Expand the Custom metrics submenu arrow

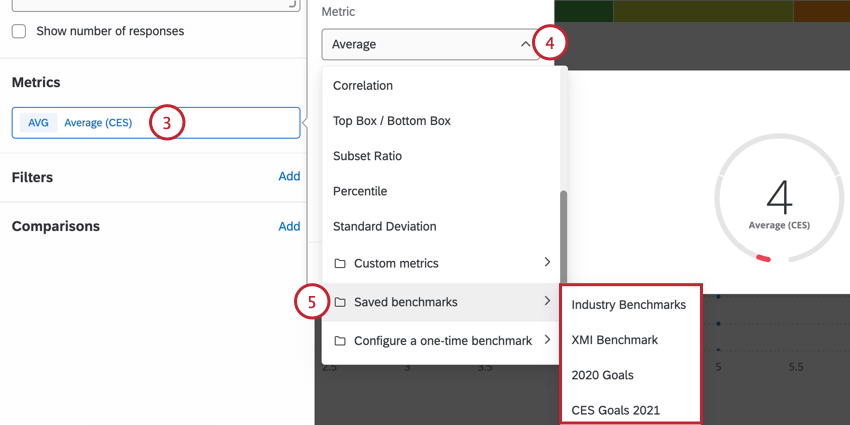tap(547, 262)
